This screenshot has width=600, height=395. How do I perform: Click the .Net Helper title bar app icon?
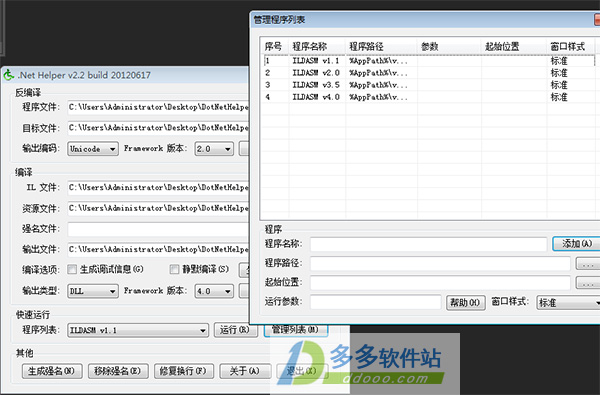(8, 75)
